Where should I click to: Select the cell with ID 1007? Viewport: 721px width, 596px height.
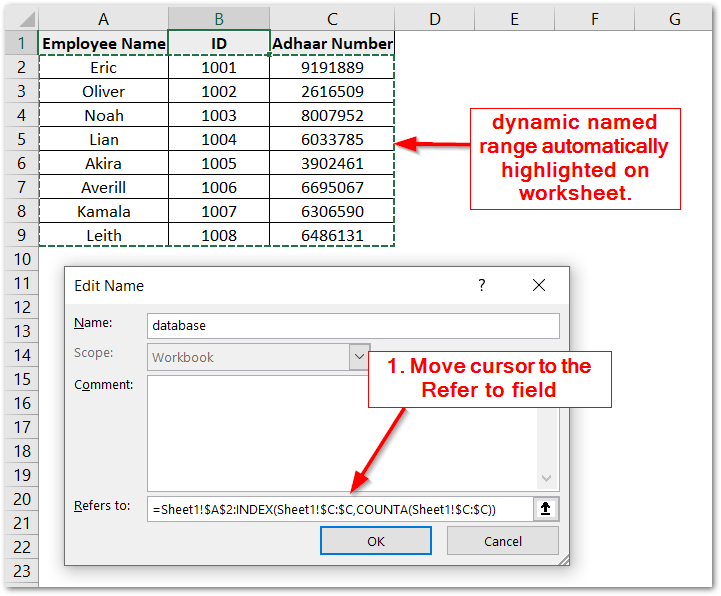point(219,211)
